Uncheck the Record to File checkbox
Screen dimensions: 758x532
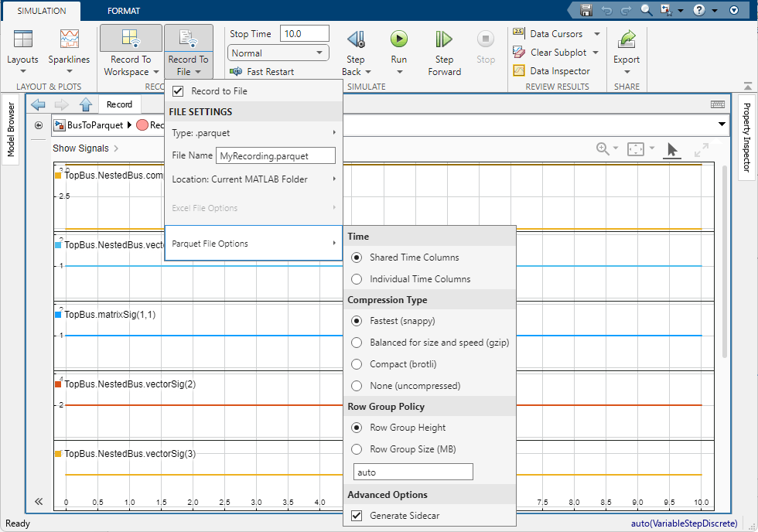pyautogui.click(x=178, y=90)
